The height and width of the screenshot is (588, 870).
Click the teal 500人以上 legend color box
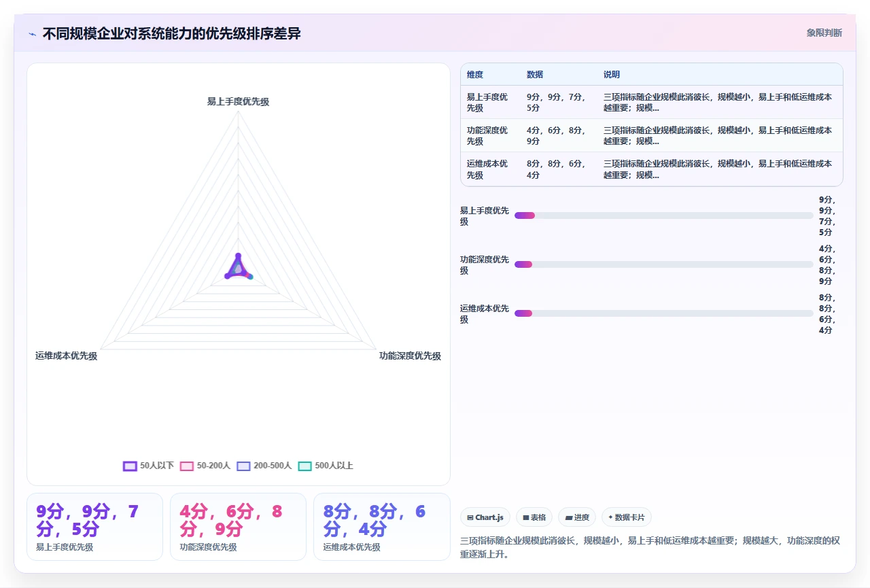click(x=305, y=466)
